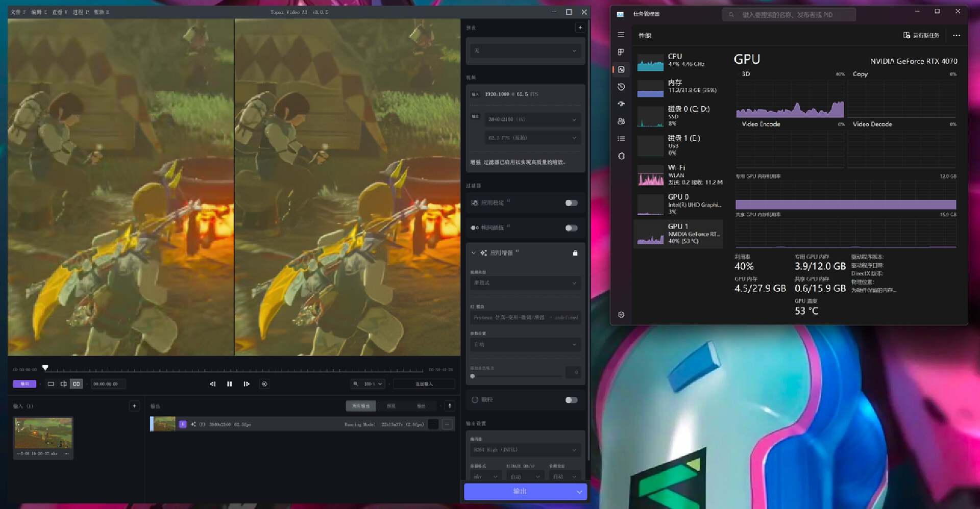This screenshot has height=509, width=980.
Task: Click 运行新任务 in Task Manager
Action: (x=921, y=35)
